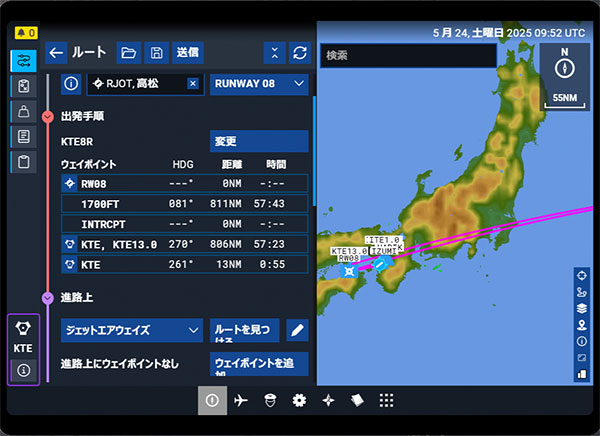Viewport: 600px width, 436px height.
Task: Open the weight and balance sidebar icon
Action: 24,111
